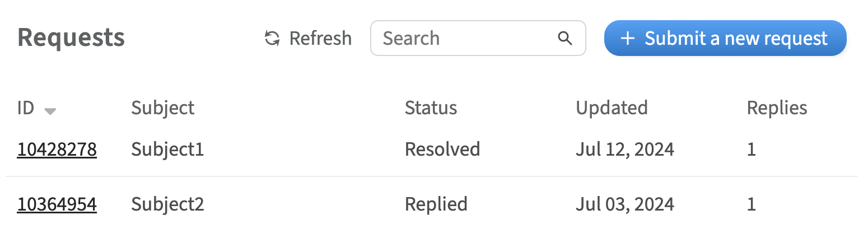The width and height of the screenshot is (868, 252).
Task: Click the Subject column header
Action: [x=162, y=108]
